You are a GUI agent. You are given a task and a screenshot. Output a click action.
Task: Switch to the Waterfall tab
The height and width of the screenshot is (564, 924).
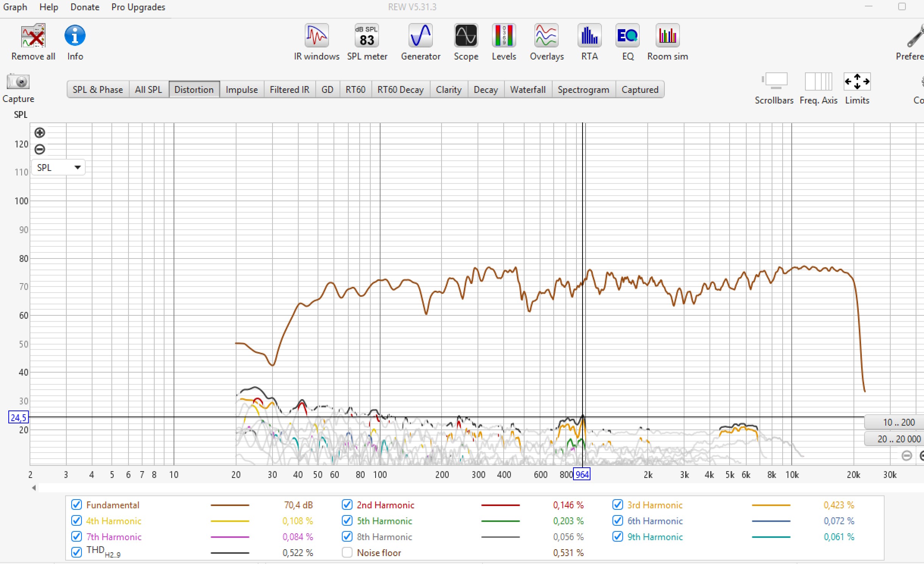[528, 89]
